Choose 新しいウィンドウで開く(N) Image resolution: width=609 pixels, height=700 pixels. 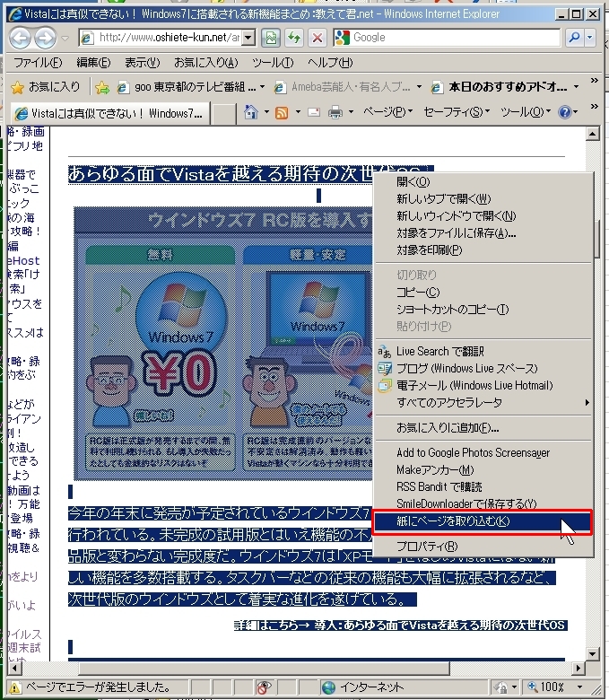tap(483, 216)
